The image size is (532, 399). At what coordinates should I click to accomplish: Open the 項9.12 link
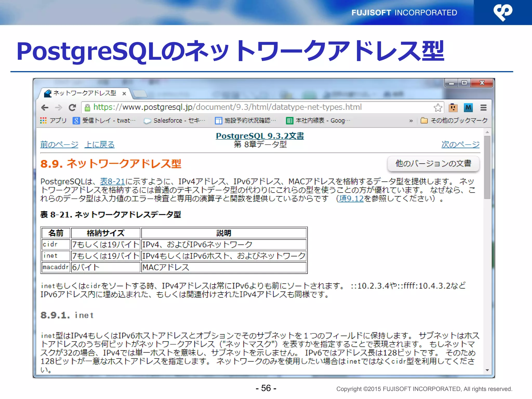[351, 199]
